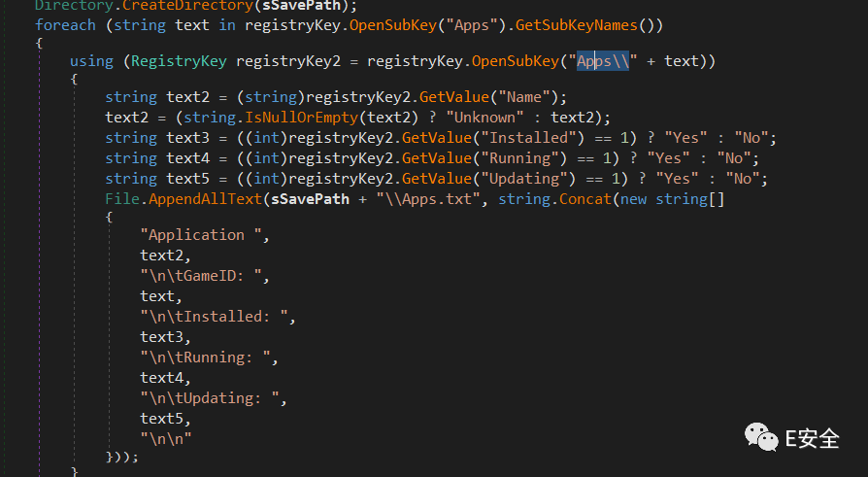The image size is (868, 477).
Task: Click the "Application " array element
Action: click(x=201, y=235)
